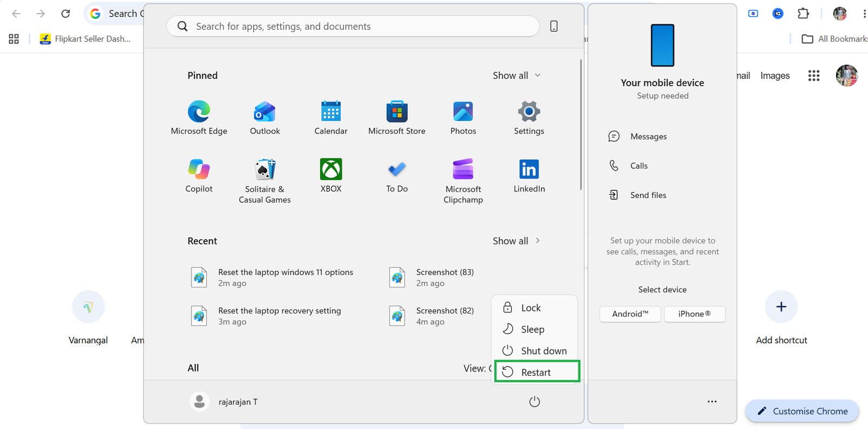Launch the Photos app

pos(463,117)
